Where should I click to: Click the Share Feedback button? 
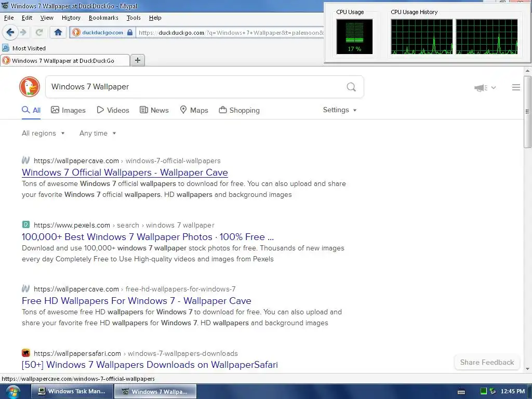[x=487, y=362]
